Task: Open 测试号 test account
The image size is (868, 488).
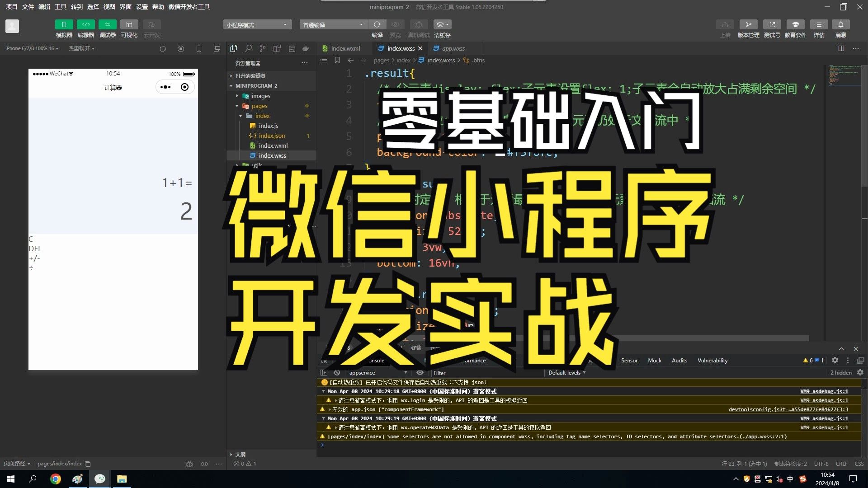Action: (772, 24)
